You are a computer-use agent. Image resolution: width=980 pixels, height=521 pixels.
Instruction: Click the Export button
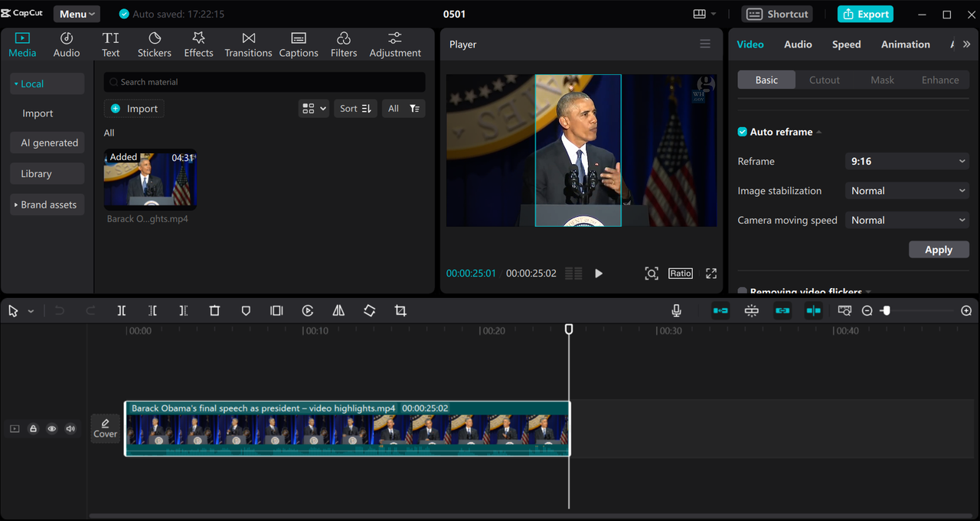[865, 14]
